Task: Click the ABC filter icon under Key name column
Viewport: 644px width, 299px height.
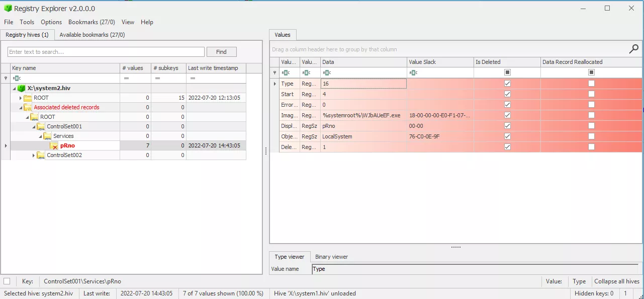Action: click(16, 78)
